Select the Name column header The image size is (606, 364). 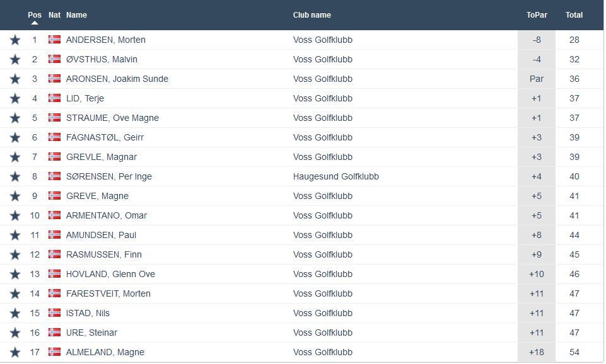tap(76, 14)
